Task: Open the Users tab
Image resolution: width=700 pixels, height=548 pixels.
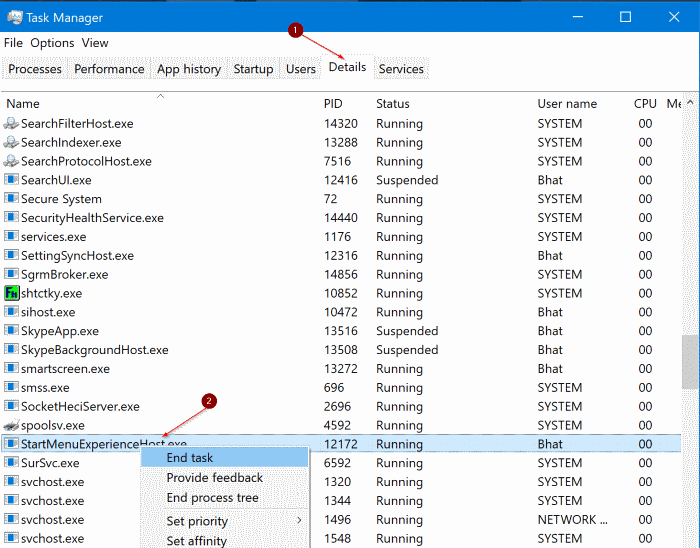Action: click(x=300, y=69)
